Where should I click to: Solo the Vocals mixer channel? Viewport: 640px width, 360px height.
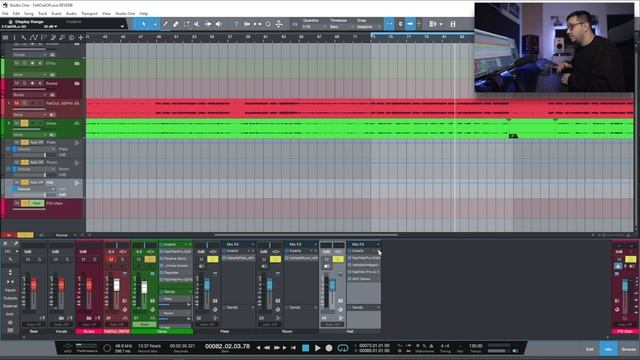click(67, 259)
